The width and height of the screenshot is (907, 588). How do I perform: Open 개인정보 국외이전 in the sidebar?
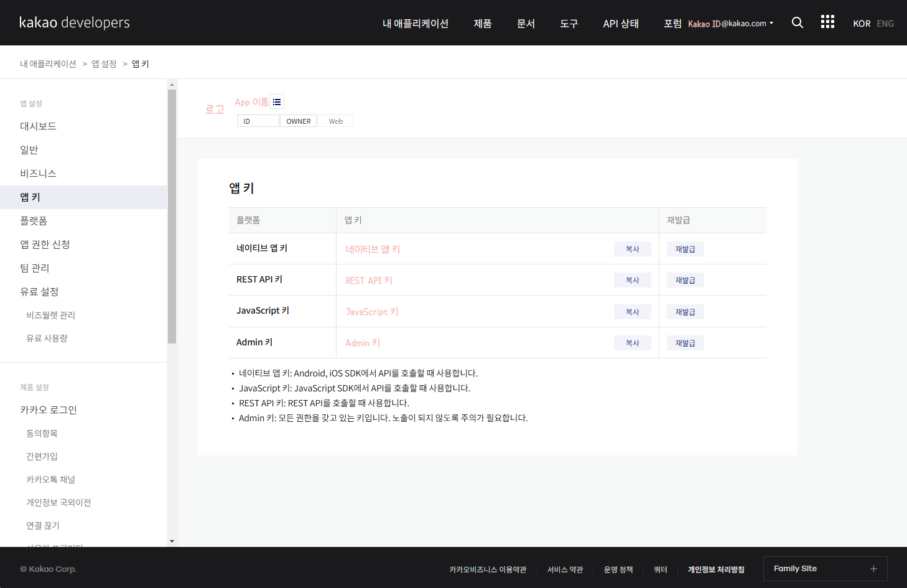coord(58,503)
